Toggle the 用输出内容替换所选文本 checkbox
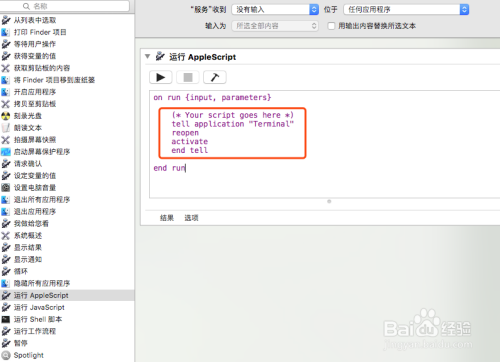The image size is (500, 362). 331,26
